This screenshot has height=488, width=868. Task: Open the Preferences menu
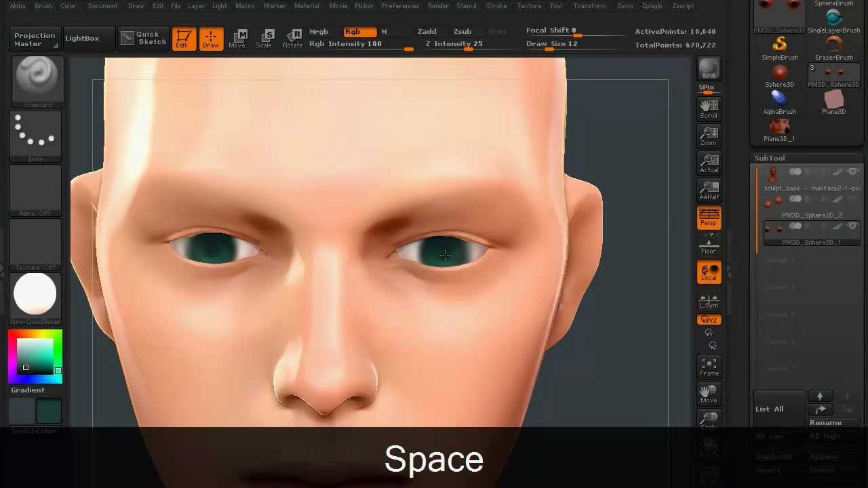pyautogui.click(x=400, y=6)
